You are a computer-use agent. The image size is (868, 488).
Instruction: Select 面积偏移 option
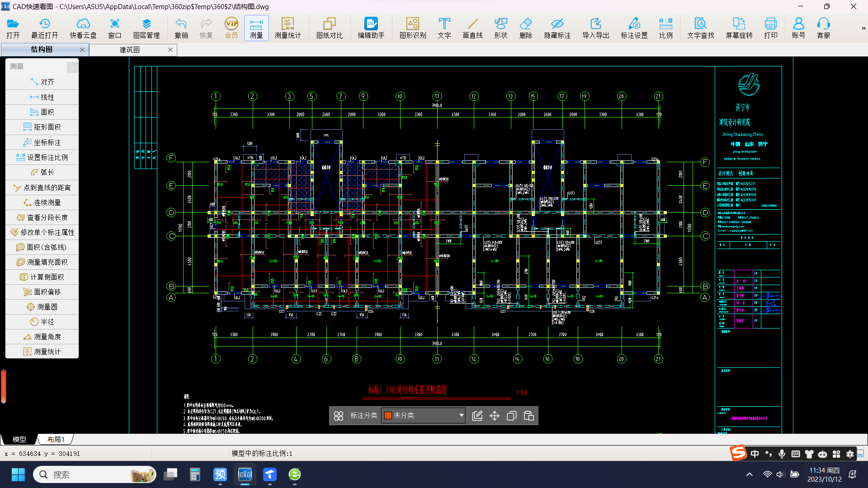(42, 292)
